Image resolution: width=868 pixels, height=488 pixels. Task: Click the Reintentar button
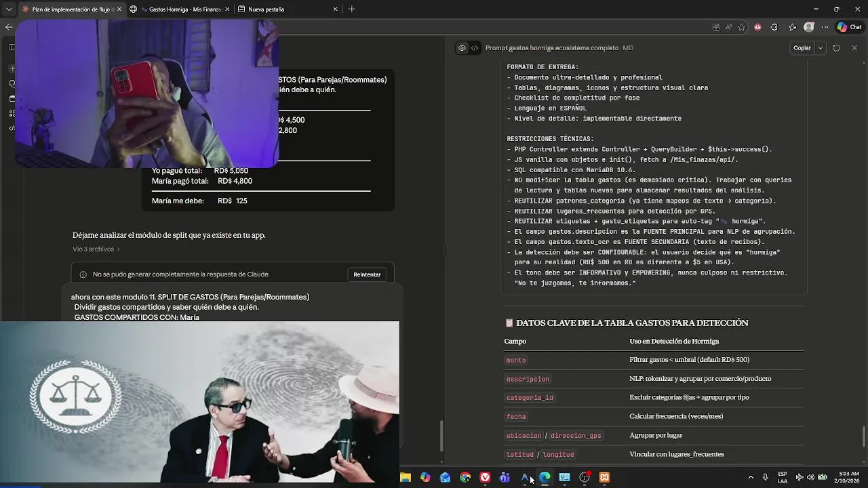(x=367, y=274)
